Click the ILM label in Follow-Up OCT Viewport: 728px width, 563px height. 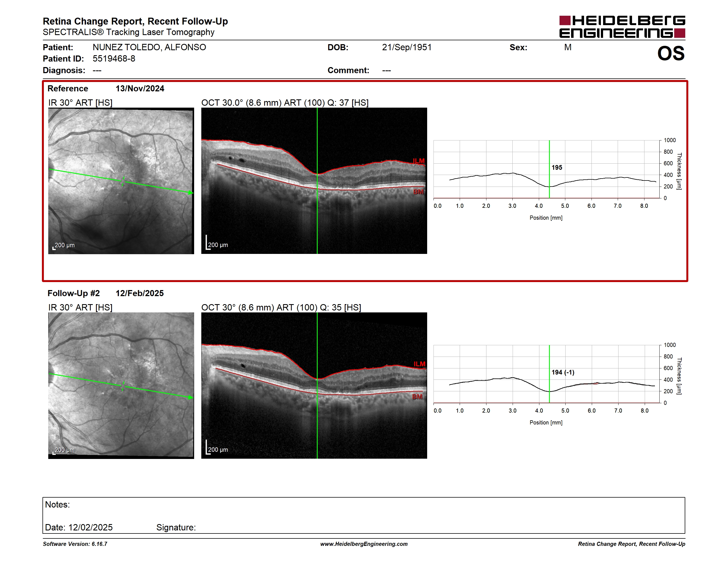419,364
